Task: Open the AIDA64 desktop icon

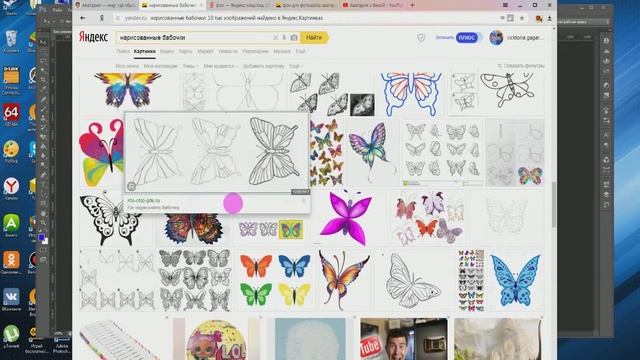Action: tap(11, 115)
